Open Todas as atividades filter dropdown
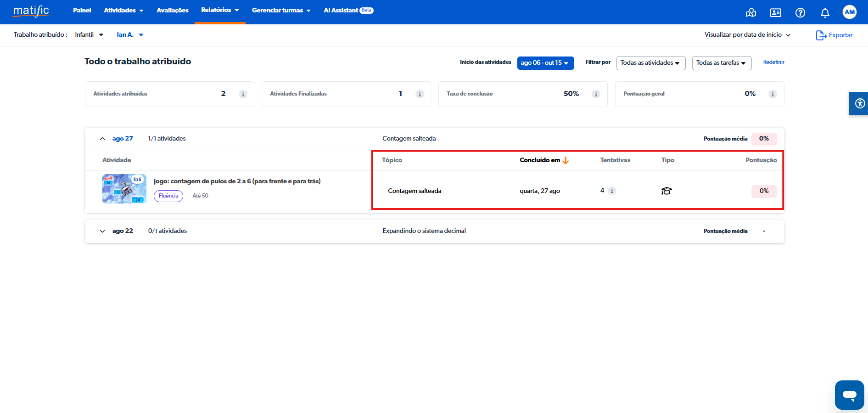 [650, 63]
